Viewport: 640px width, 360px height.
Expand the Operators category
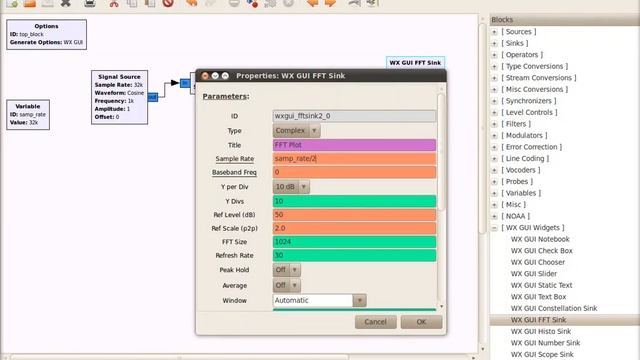(494, 55)
